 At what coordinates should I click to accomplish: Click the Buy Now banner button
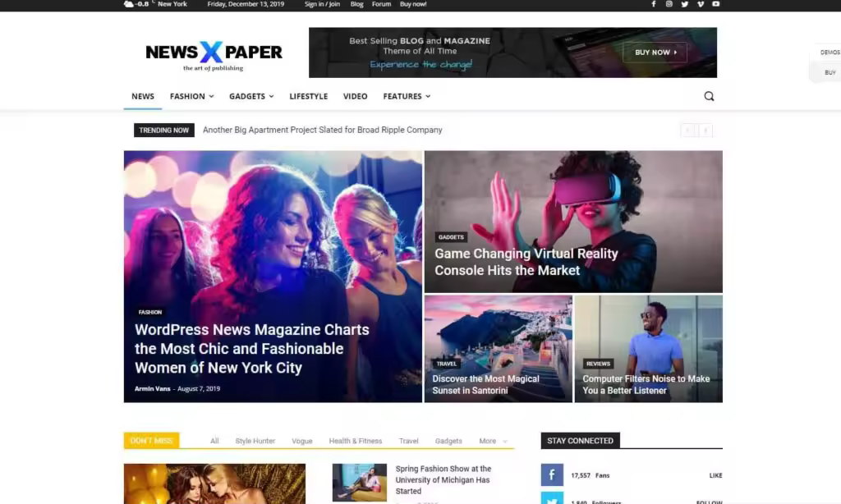(x=655, y=53)
